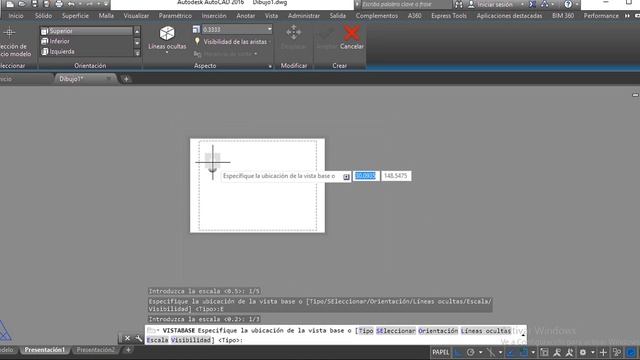Open isometric drafting dropdown arrow in status bar

tap(500, 352)
